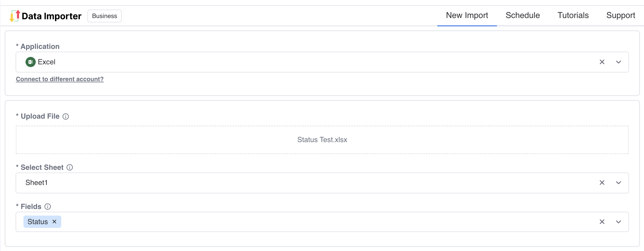
Task: Click the Upload File info icon
Action: point(66,116)
